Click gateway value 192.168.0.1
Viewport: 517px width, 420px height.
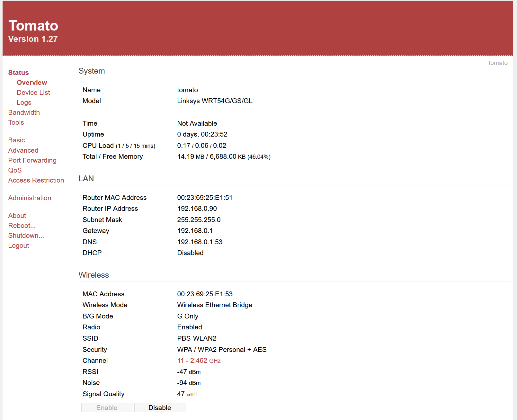point(195,231)
